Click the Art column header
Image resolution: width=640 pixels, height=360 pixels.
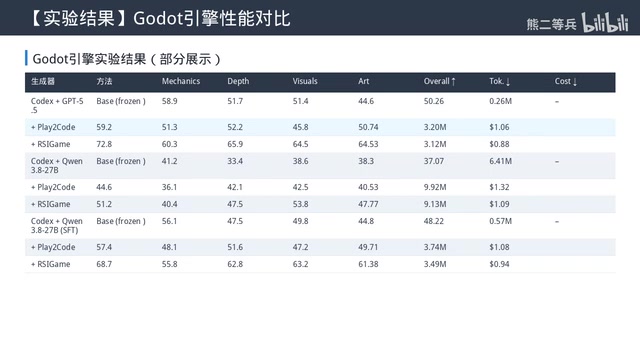coord(364,81)
